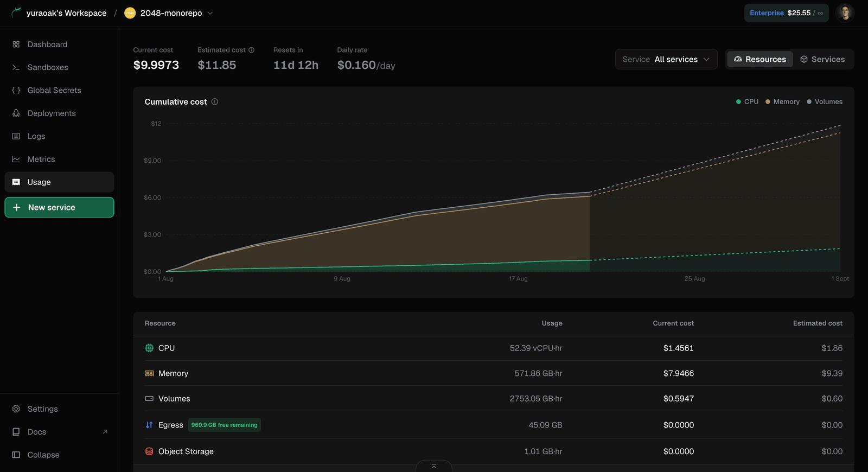Click the Estimated cost info icon

click(x=251, y=50)
